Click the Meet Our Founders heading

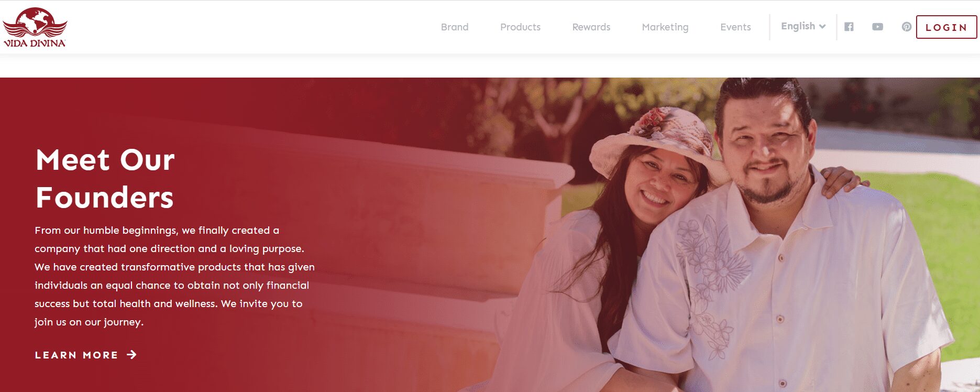pyautogui.click(x=105, y=178)
